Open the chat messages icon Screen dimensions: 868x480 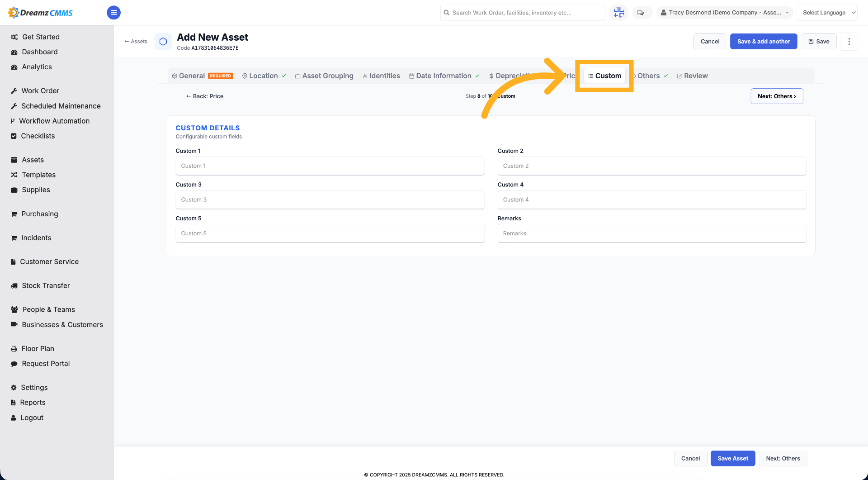[x=640, y=13]
